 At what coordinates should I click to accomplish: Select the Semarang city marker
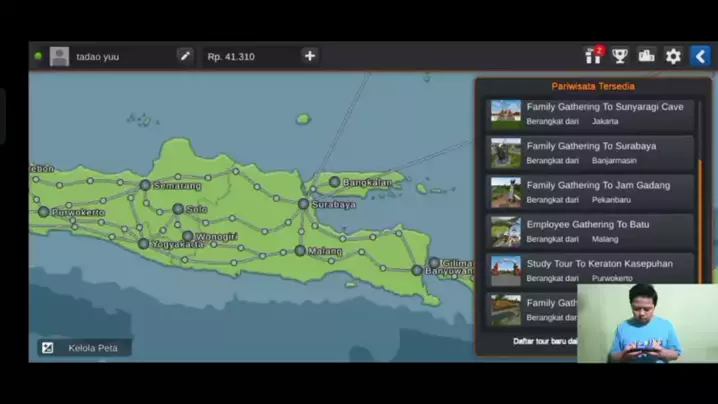pos(145,185)
